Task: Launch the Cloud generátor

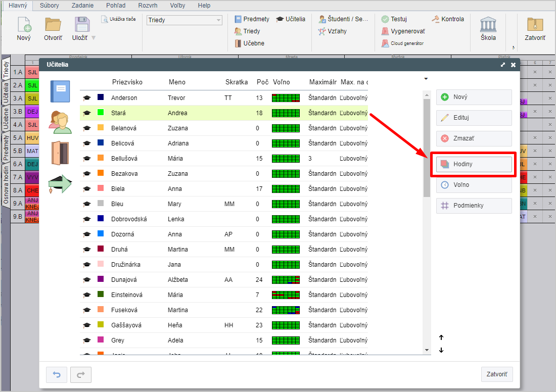Action: click(402, 43)
